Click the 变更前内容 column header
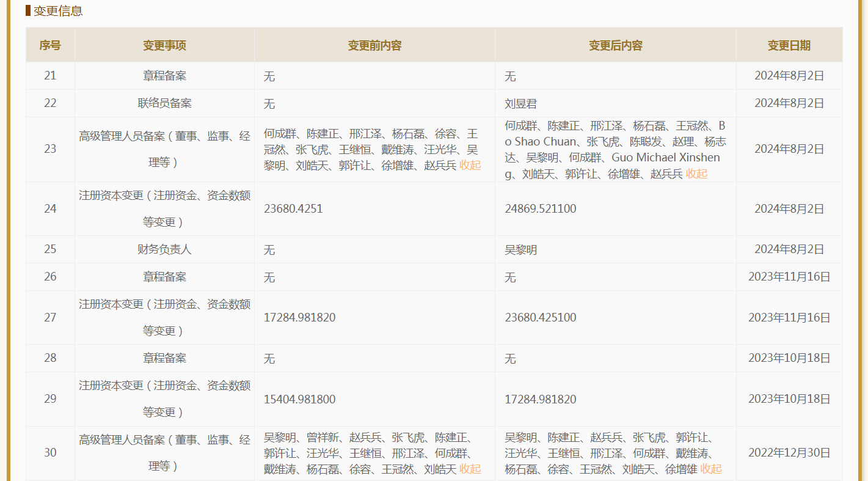Screen dimensions: 868x481 [374, 45]
